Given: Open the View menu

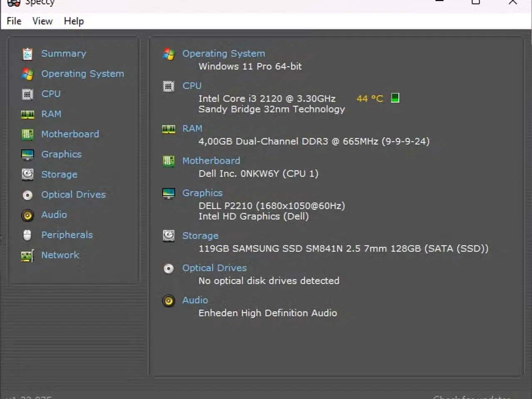Looking at the screenshot, I should 42,21.
